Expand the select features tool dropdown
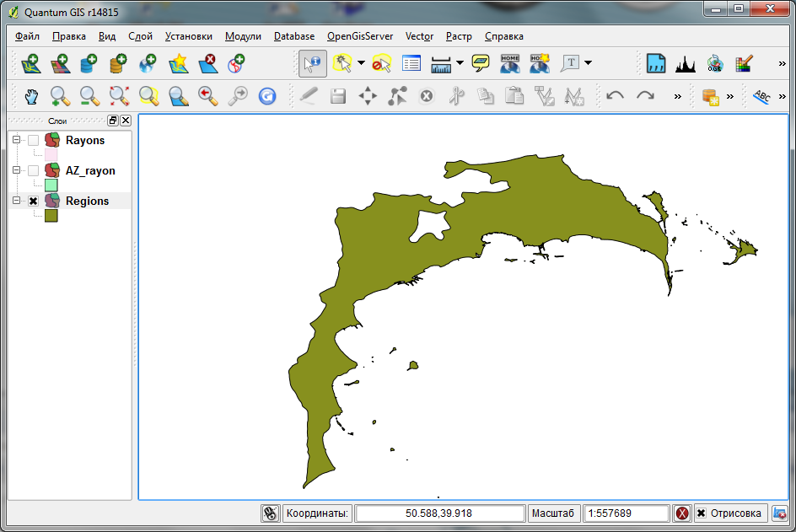Screen dimensions: 796x532 [x=361, y=63]
